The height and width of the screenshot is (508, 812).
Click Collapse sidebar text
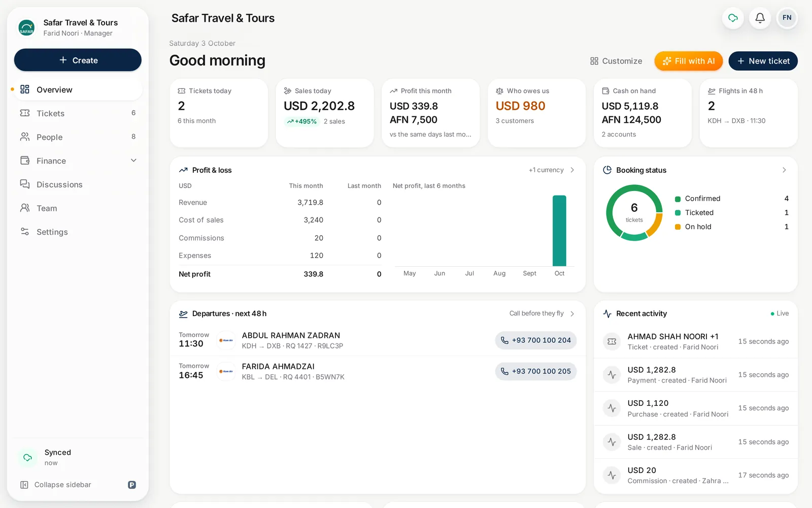coord(63,485)
